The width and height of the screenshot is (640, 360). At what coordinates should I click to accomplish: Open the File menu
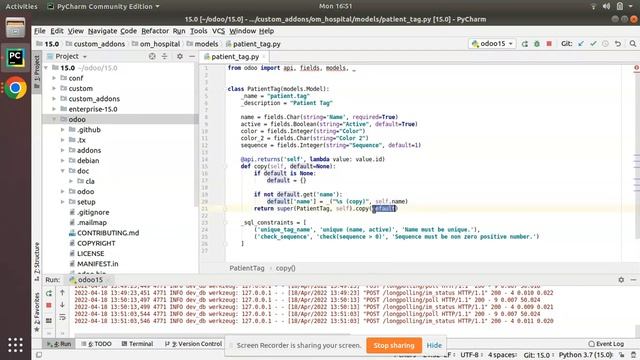coord(40,31)
